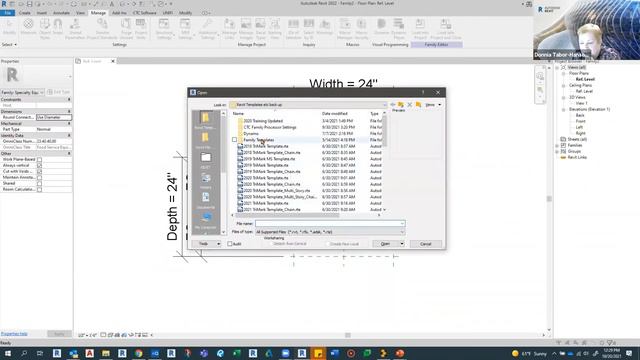The width and height of the screenshot is (640, 360).
Task: Click the Go Back arrow in Open dialog
Action: 393,105
